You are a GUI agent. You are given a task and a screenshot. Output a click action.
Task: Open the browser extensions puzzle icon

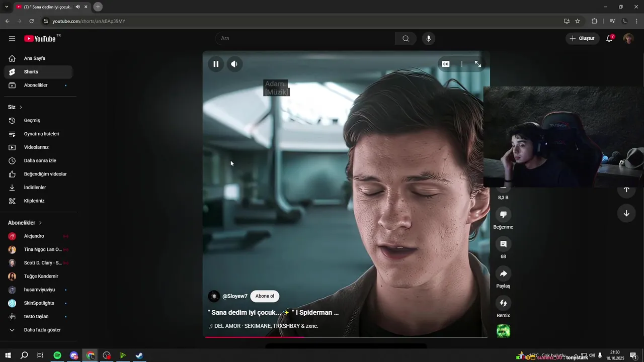click(594, 21)
